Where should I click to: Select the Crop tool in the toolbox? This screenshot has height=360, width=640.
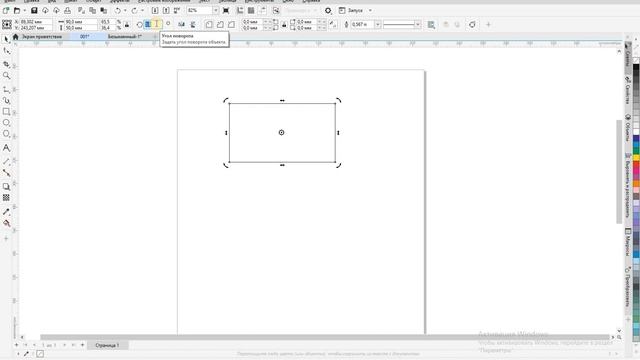click(6, 64)
